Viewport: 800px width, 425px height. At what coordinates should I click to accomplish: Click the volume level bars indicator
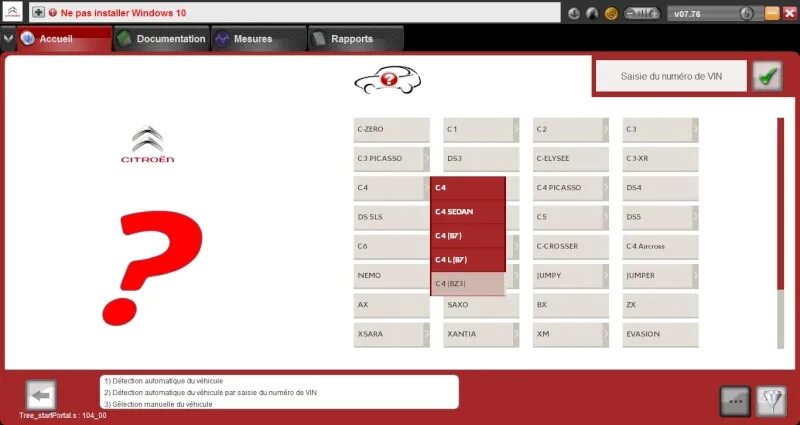pyautogui.click(x=642, y=14)
